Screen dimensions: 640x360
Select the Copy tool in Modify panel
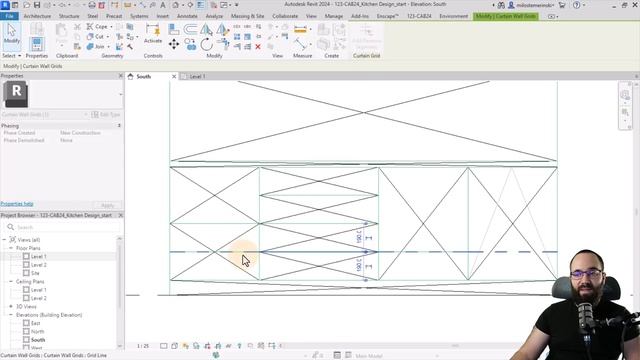click(x=190, y=44)
